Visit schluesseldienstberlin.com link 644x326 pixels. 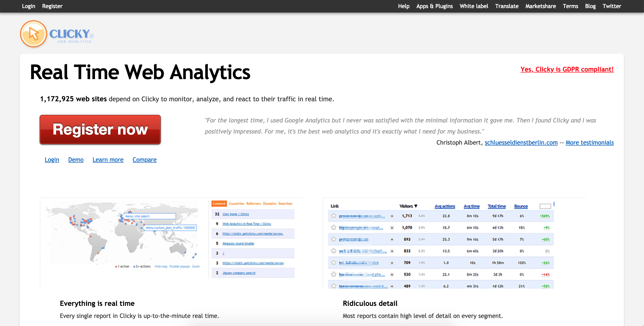521,143
